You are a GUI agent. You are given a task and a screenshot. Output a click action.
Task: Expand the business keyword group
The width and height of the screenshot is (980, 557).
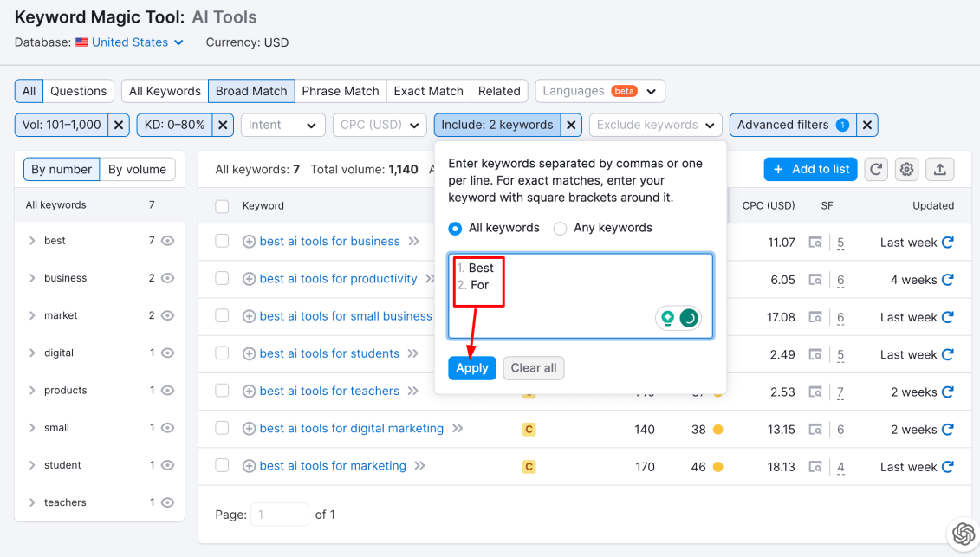click(x=32, y=278)
